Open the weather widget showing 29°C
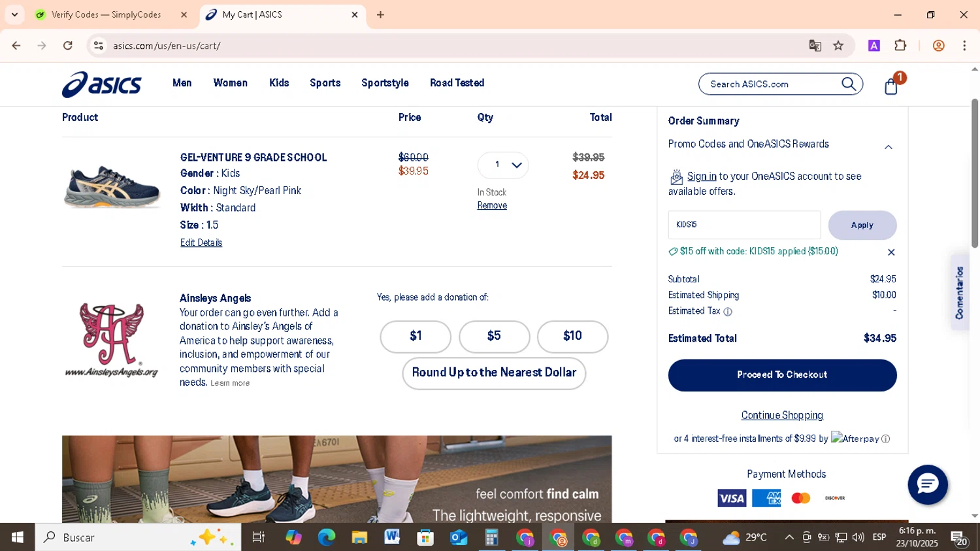 [x=744, y=537]
